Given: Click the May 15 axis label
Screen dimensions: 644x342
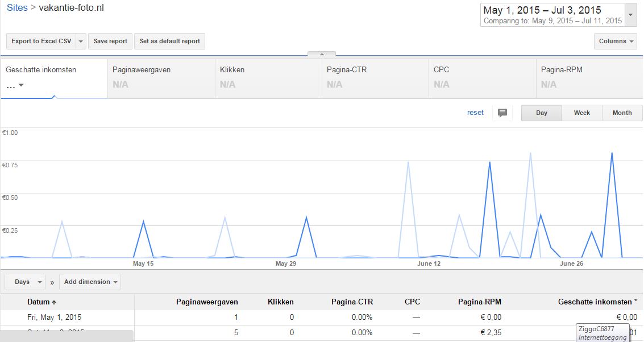Looking at the screenshot, I should coord(143,263).
